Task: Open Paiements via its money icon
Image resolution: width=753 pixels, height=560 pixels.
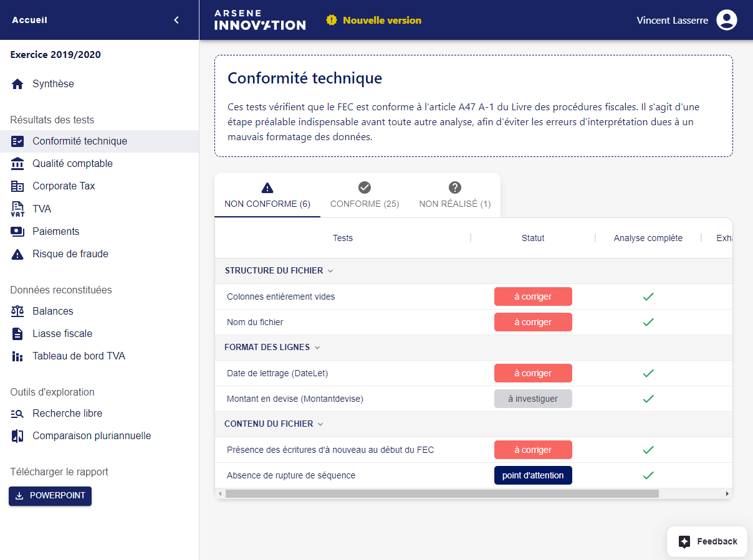Action: pyautogui.click(x=17, y=232)
